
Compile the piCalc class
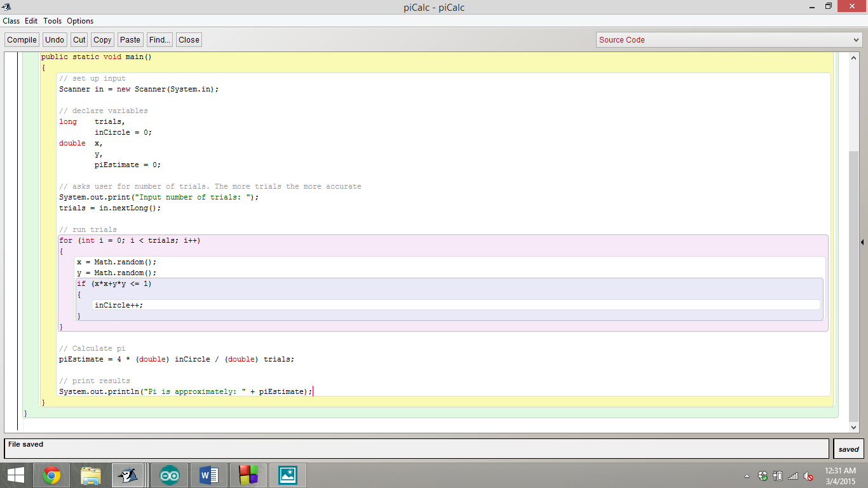tap(21, 39)
